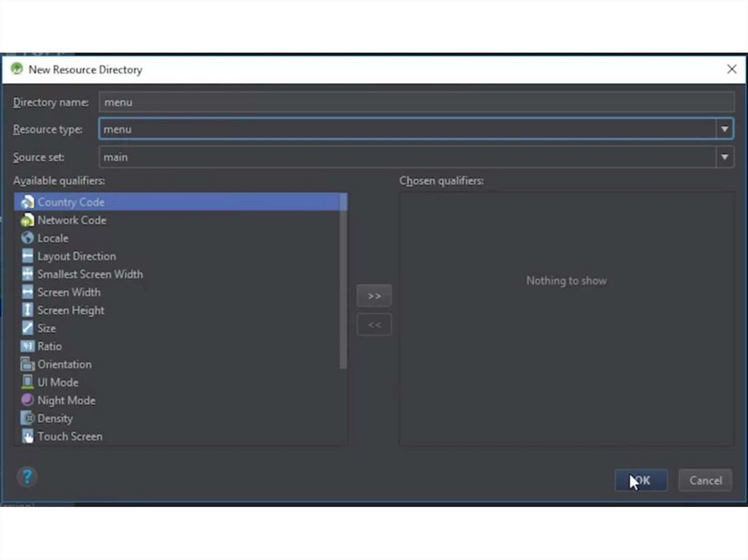Click the Touch Screen hand icon
This screenshot has height=560, width=748.
pyautogui.click(x=27, y=437)
